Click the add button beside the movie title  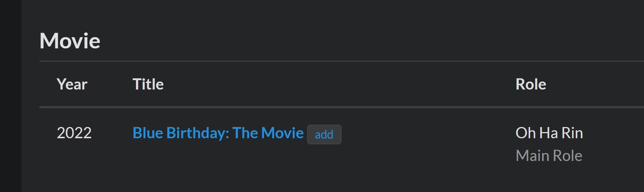coord(324,135)
